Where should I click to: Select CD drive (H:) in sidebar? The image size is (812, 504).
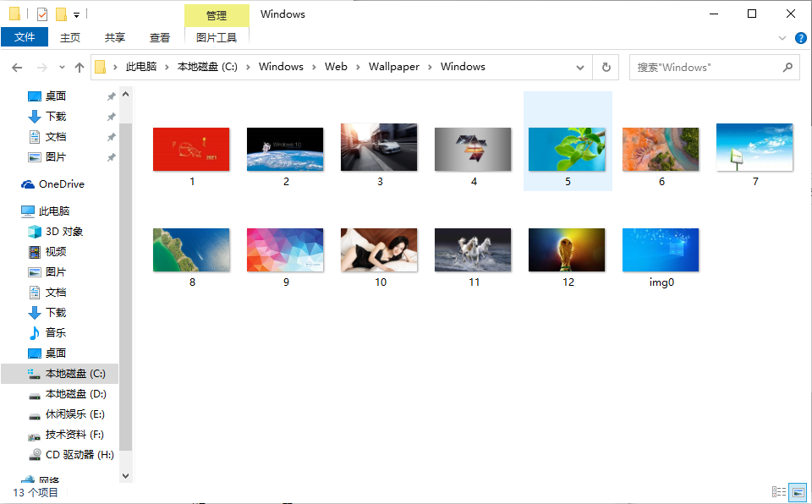(x=79, y=454)
